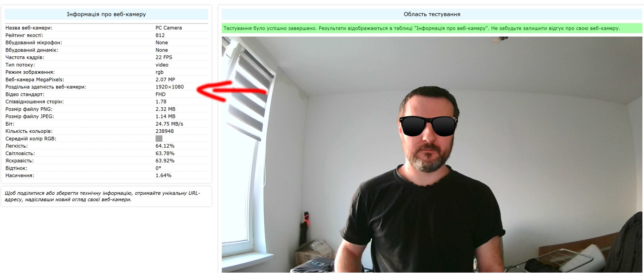Click the 'Частота кадрів:' label
This screenshot has width=644, height=273.
coord(25,57)
